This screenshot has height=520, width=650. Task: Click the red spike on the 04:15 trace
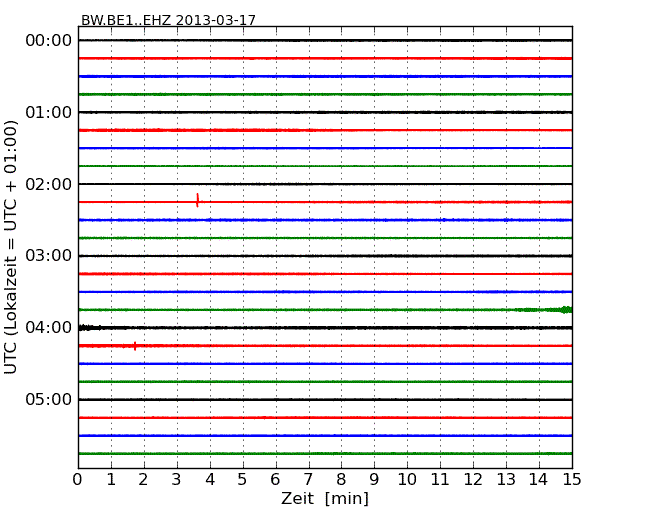pyautogui.click(x=135, y=346)
